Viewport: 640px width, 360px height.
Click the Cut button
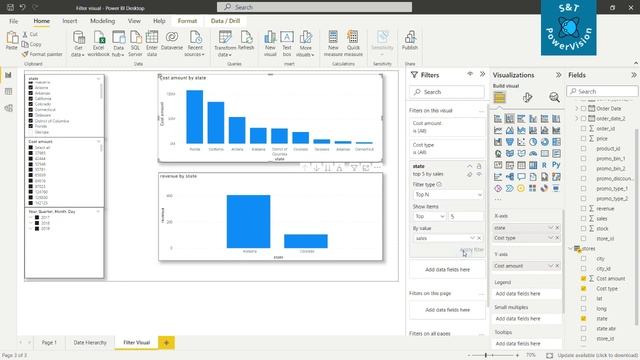point(30,34)
